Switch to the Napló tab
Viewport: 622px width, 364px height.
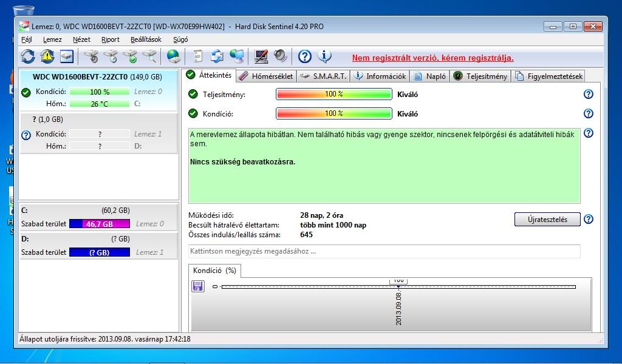pos(429,76)
